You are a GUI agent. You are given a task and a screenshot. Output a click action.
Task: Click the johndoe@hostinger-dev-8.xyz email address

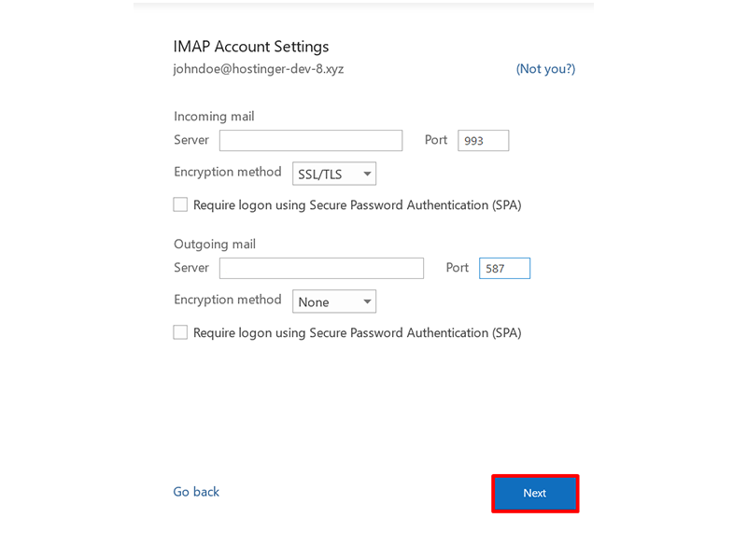pyautogui.click(x=259, y=69)
